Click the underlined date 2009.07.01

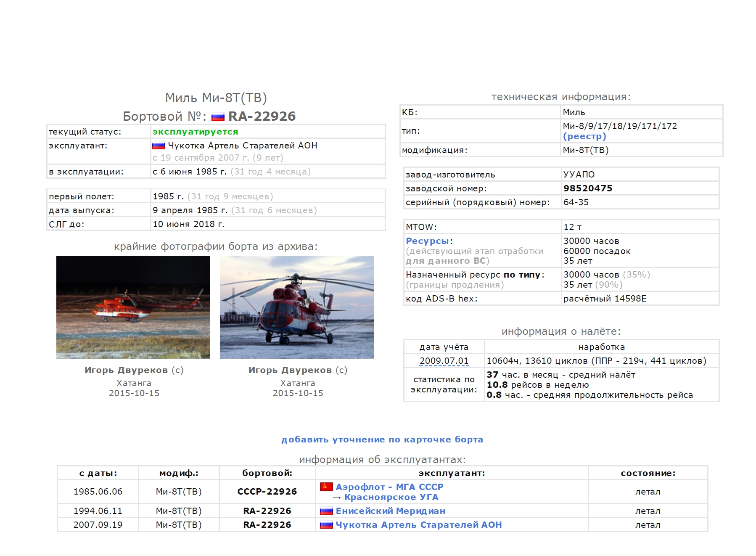pos(444,361)
